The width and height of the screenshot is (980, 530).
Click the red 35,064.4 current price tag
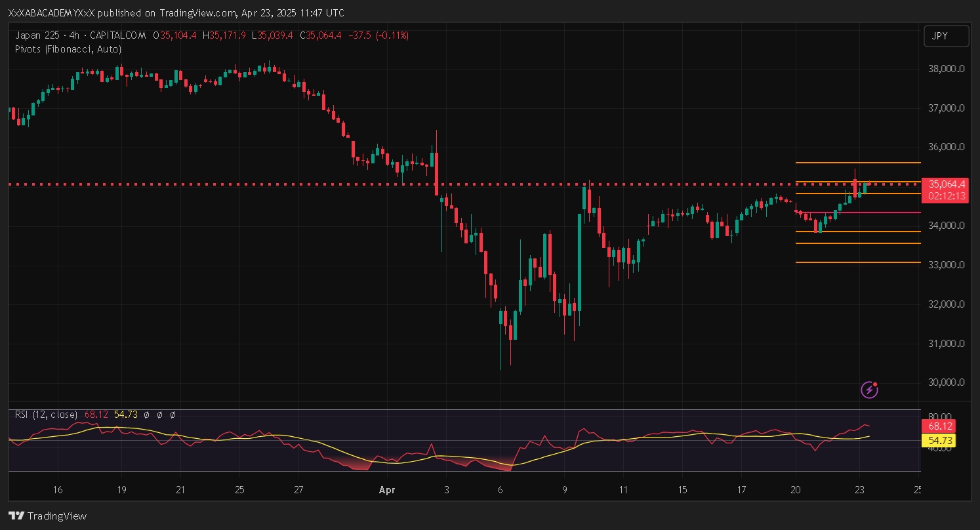[x=945, y=184]
